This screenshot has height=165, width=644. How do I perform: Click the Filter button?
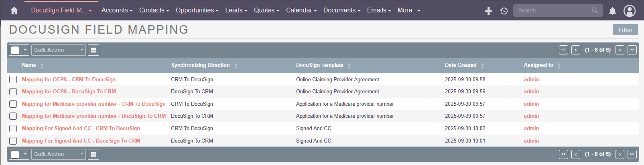625,30
